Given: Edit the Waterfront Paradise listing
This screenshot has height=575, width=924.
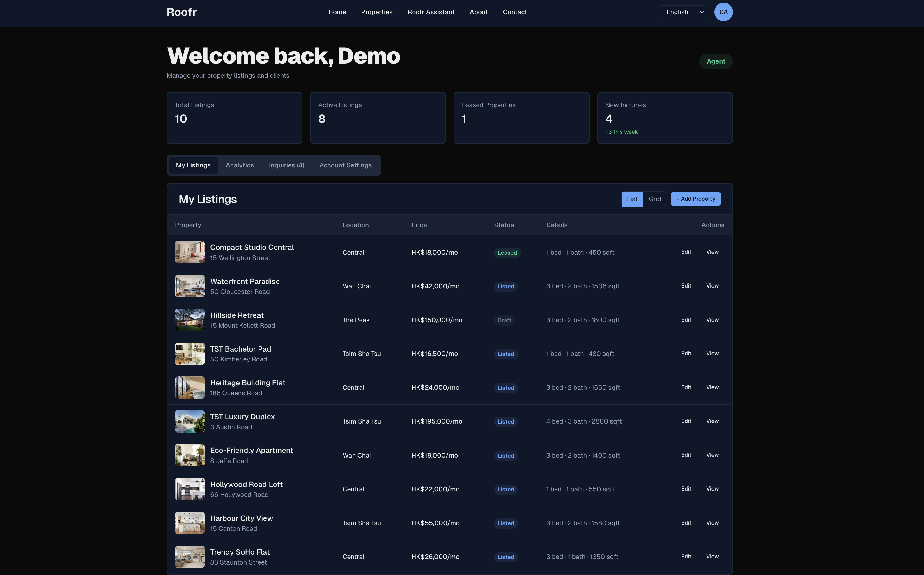Looking at the screenshot, I should click(686, 285).
